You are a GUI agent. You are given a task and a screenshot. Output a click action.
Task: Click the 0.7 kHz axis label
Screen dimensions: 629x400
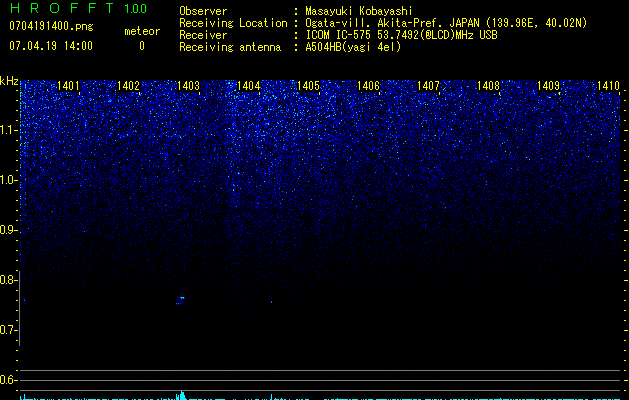(8, 330)
